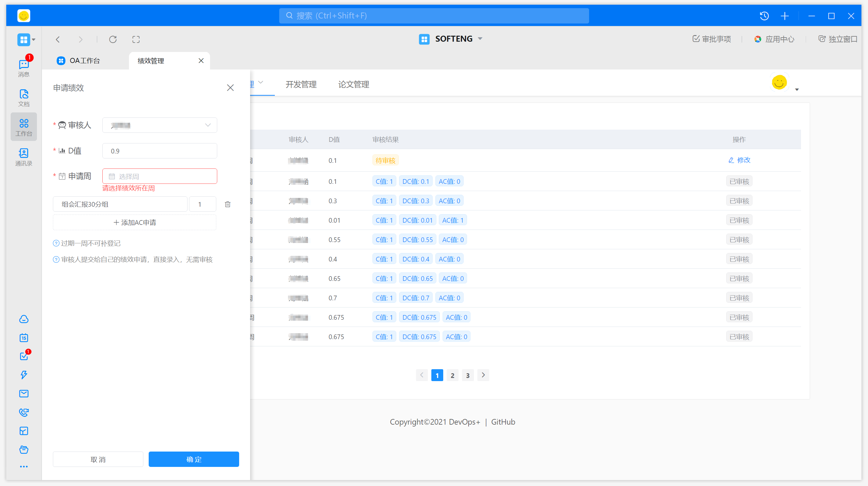This screenshot has height=486, width=868.
Task: Go to page 2 of results
Action: 452,375
